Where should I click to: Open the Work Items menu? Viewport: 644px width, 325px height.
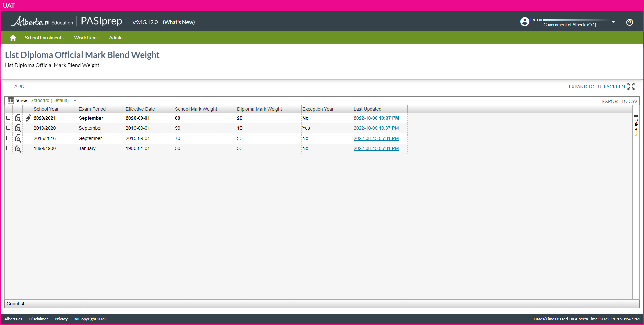tap(86, 38)
